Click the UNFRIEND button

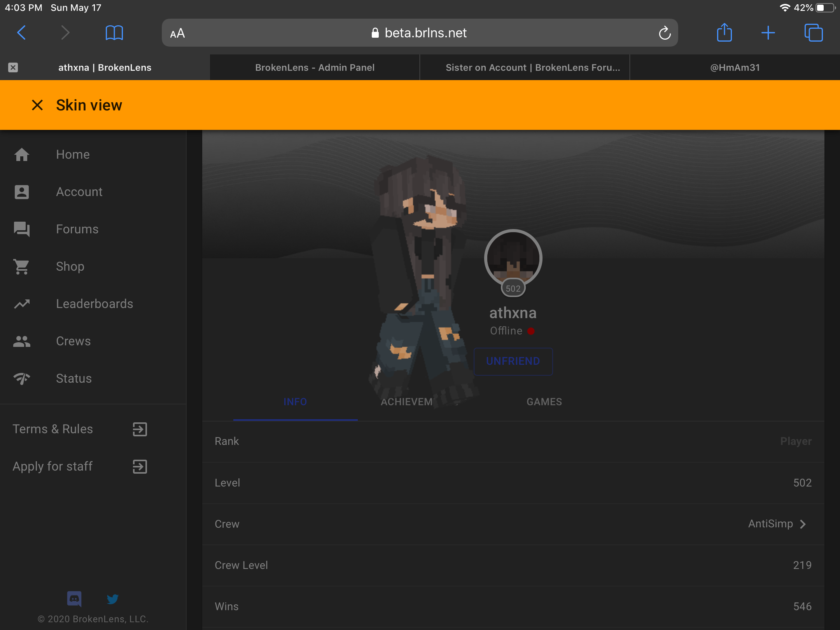[x=513, y=361]
